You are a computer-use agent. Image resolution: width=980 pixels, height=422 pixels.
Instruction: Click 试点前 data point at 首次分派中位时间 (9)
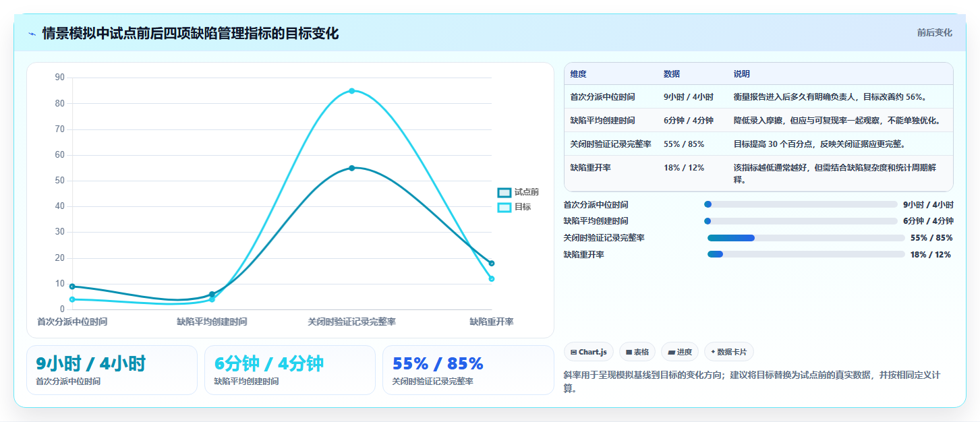(x=72, y=287)
